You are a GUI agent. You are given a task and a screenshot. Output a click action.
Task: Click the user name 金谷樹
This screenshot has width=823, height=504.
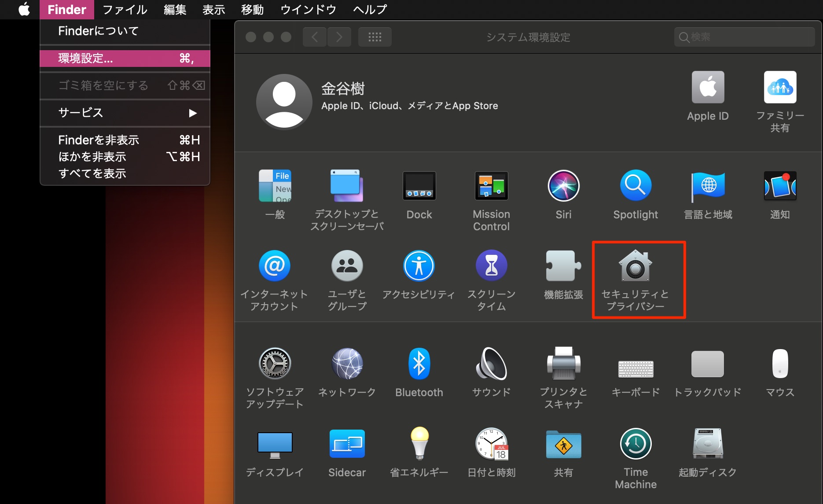tap(343, 89)
